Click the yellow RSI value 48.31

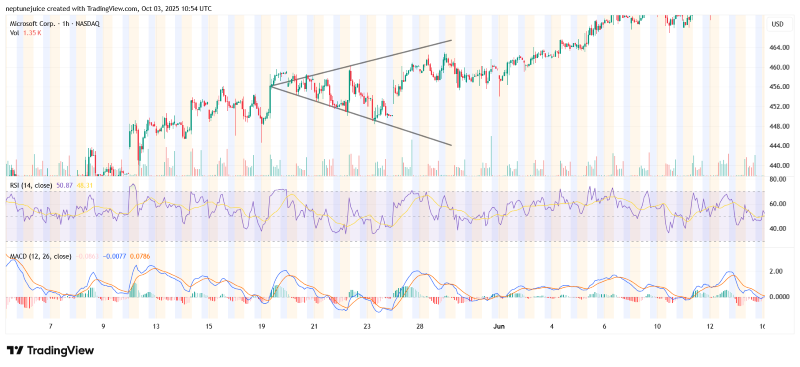84,185
